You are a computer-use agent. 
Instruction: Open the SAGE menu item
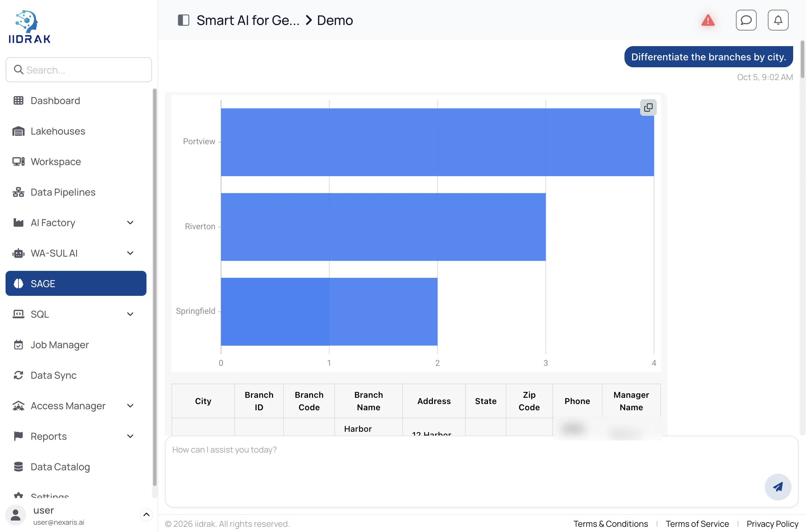point(76,283)
